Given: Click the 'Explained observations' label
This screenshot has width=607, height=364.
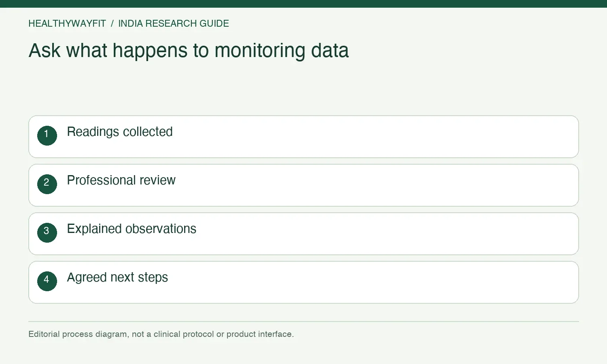Looking at the screenshot, I should (x=132, y=229).
